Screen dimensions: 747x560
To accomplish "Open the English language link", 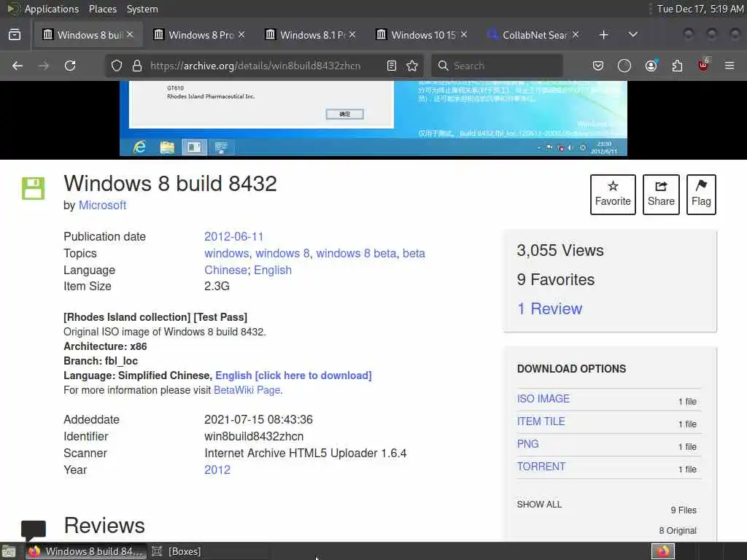I will [x=273, y=270].
